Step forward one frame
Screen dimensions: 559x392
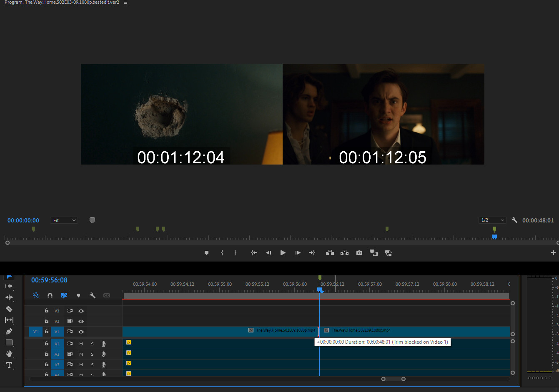pos(298,253)
